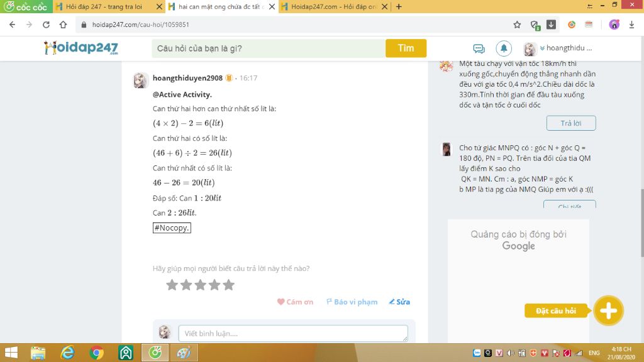Click the address bar URL
The height and width of the screenshot is (362, 644).
140,25
